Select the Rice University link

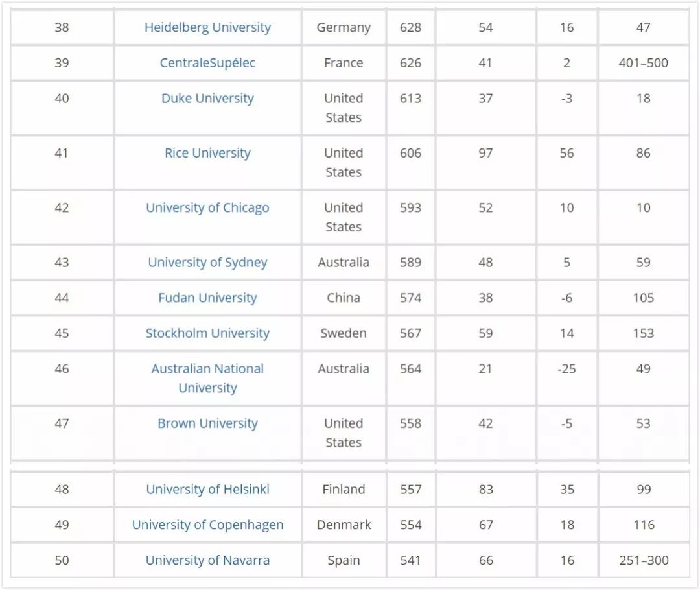(x=207, y=153)
